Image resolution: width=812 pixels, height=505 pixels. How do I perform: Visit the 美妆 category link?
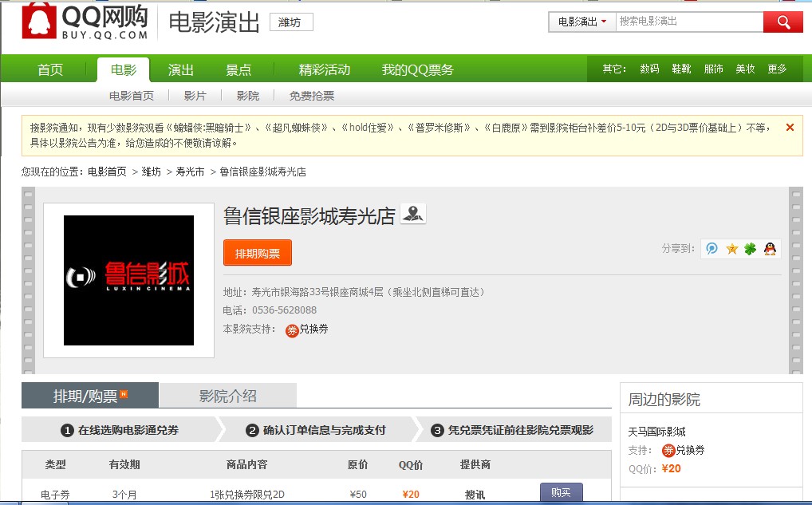(x=745, y=69)
